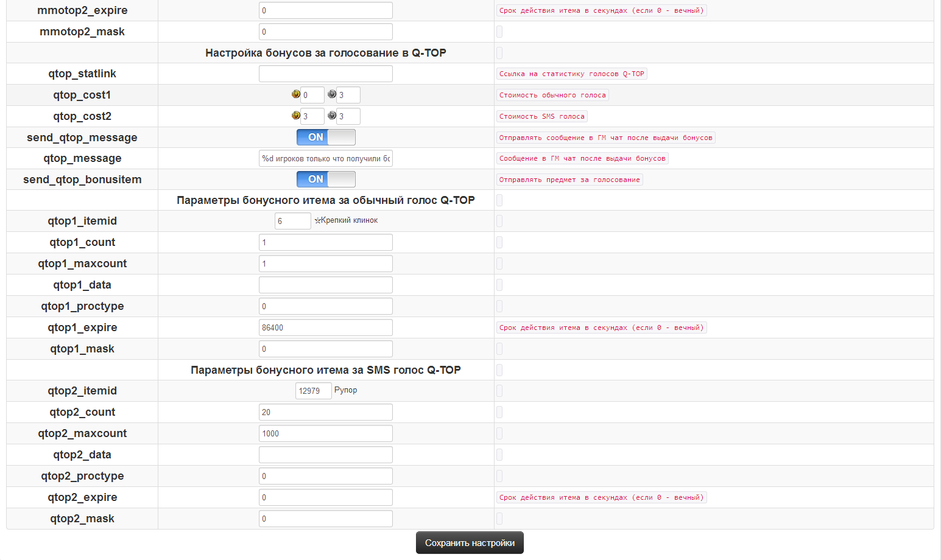Click heading 'Настройка бонусов за голосование в Q-TOP'
Image resolution: width=941 pixels, height=560 pixels.
click(x=326, y=53)
